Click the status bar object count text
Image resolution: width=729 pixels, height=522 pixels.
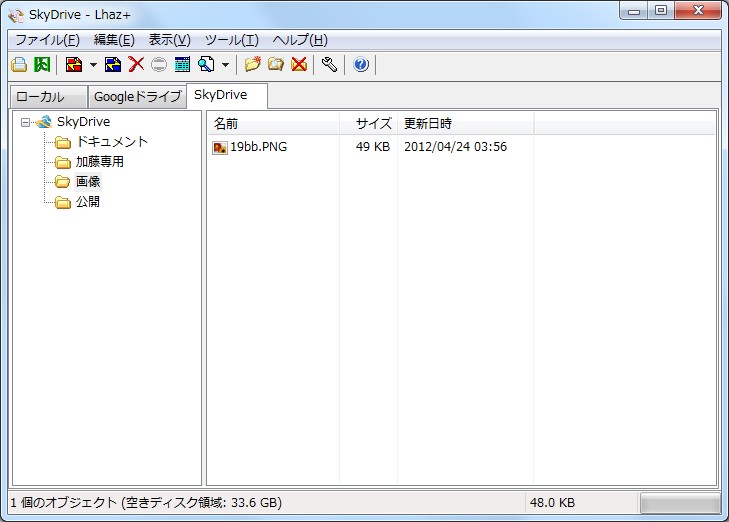[146, 502]
